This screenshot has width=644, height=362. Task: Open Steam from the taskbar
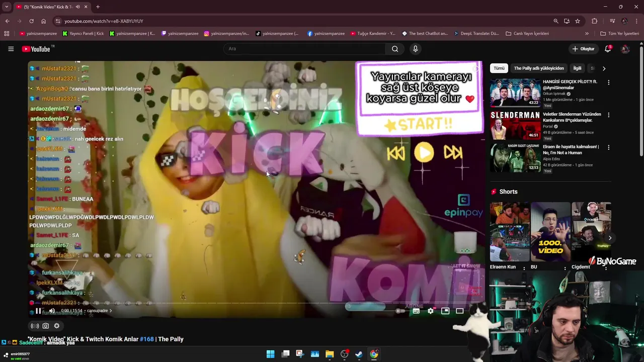[x=359, y=354]
